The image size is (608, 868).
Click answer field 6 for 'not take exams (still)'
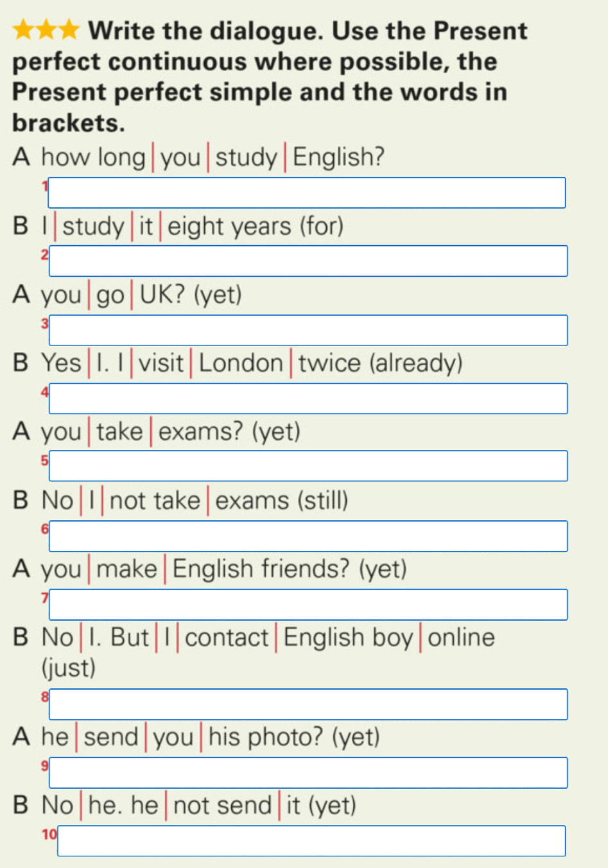(x=308, y=536)
